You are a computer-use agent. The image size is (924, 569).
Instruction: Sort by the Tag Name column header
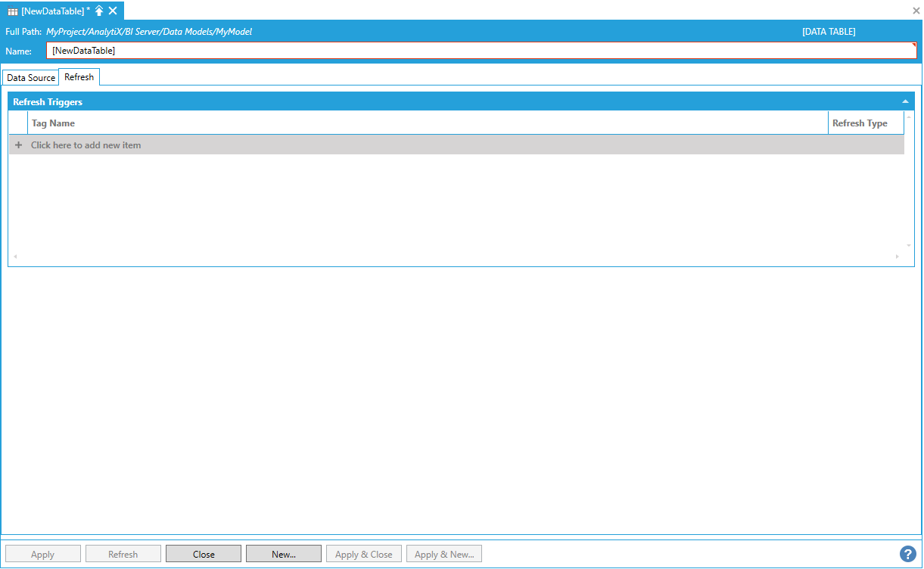click(x=53, y=123)
